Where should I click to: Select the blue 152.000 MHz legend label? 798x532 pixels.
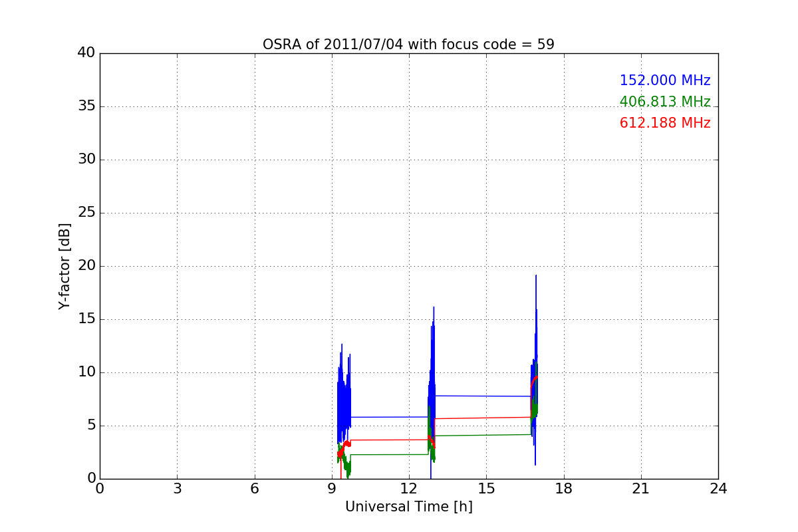point(665,80)
